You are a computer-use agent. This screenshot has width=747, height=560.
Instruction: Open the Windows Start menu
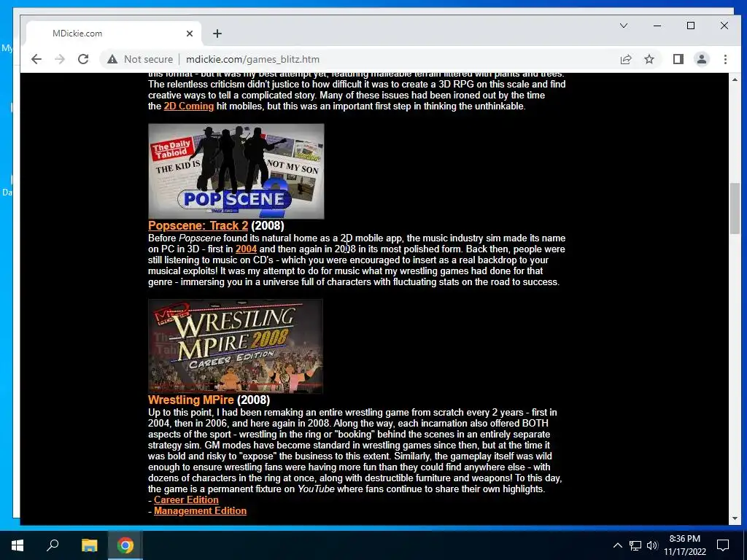point(18,545)
